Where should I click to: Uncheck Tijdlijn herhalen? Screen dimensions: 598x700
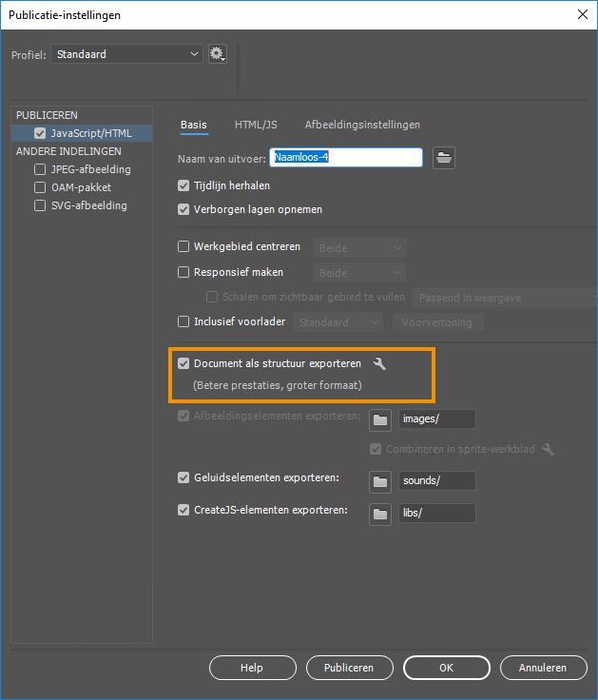(183, 185)
